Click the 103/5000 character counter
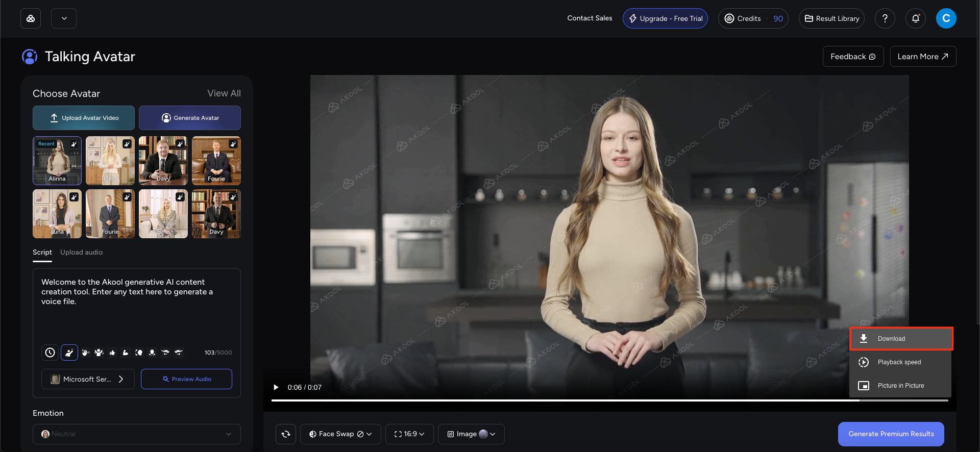 pyautogui.click(x=218, y=353)
